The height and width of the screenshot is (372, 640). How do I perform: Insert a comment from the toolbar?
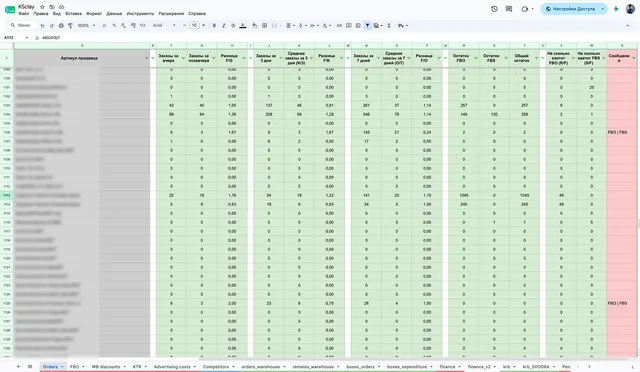tap(349, 25)
